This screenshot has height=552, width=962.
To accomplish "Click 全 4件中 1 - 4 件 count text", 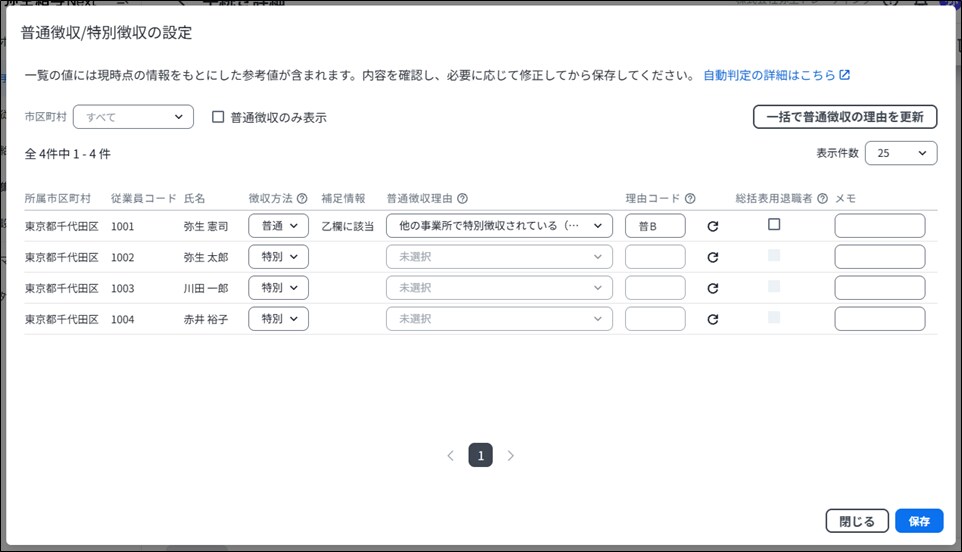I will [67, 154].
